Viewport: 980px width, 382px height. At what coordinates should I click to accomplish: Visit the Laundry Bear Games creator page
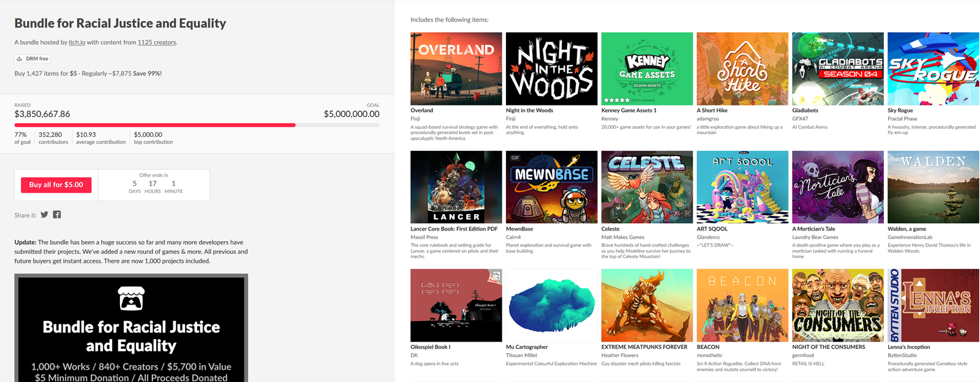click(x=815, y=237)
